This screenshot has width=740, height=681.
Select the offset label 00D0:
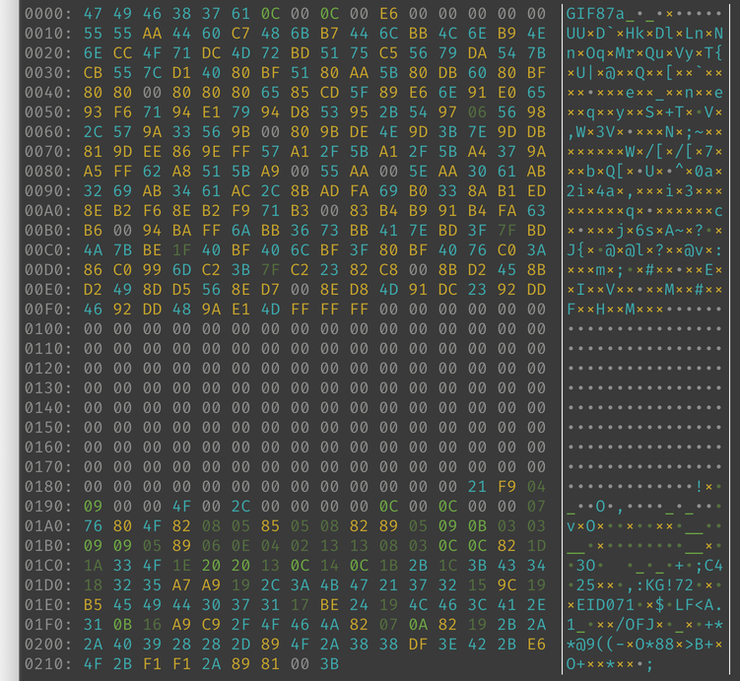click(48, 270)
